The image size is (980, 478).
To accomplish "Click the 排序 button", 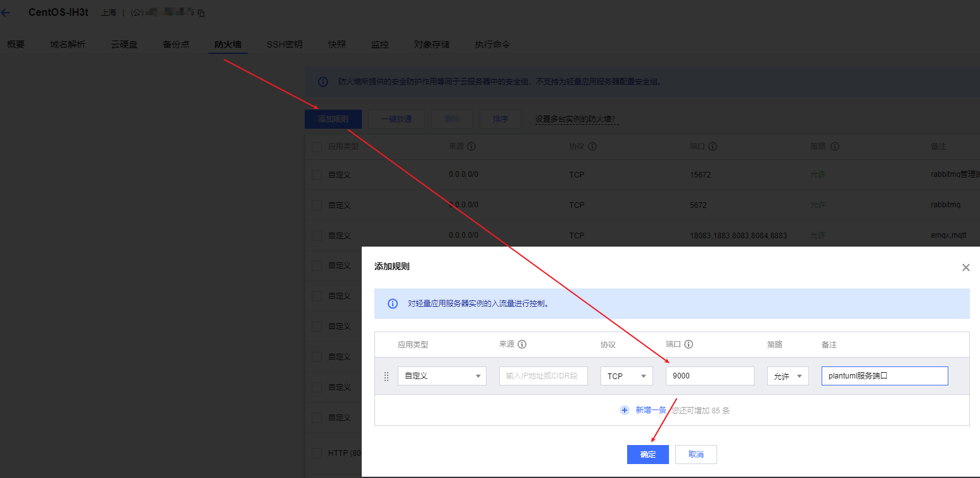I will 500,119.
